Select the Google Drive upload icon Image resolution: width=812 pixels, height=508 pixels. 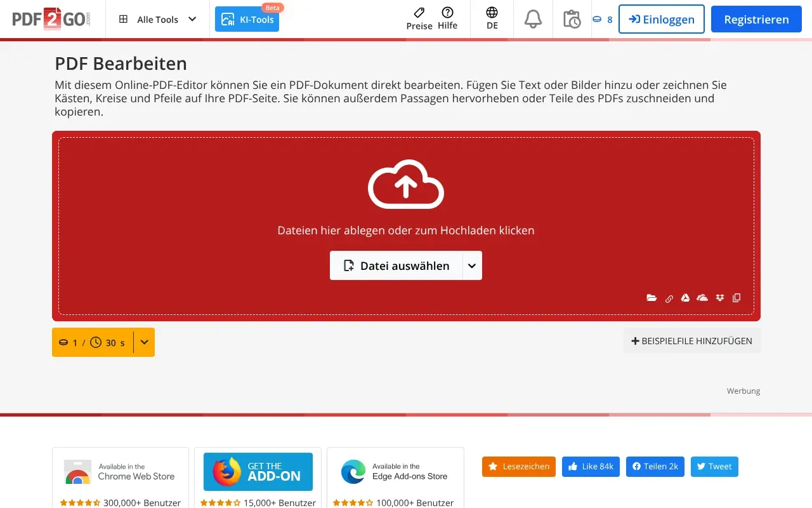[685, 298]
